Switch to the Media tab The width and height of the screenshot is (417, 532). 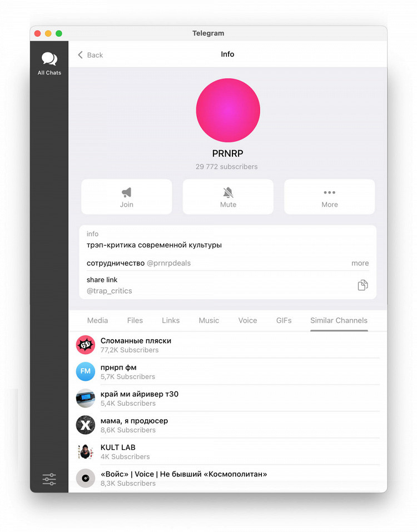pos(97,320)
